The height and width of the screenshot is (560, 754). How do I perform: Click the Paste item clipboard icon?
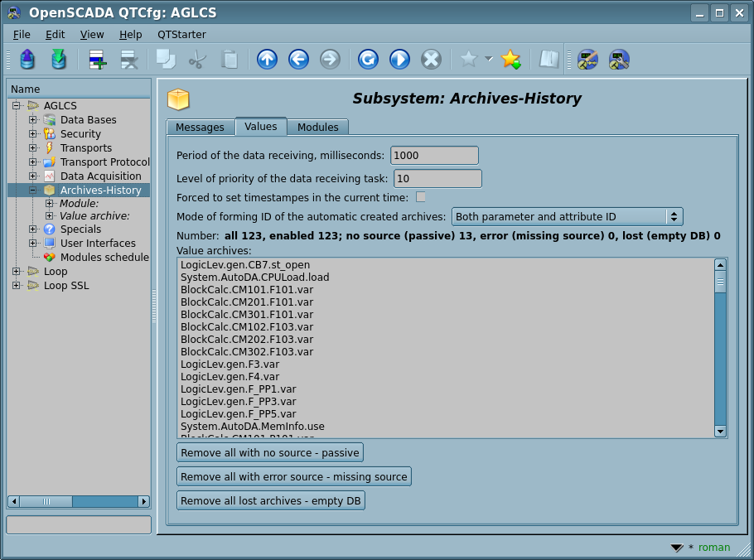click(x=230, y=60)
